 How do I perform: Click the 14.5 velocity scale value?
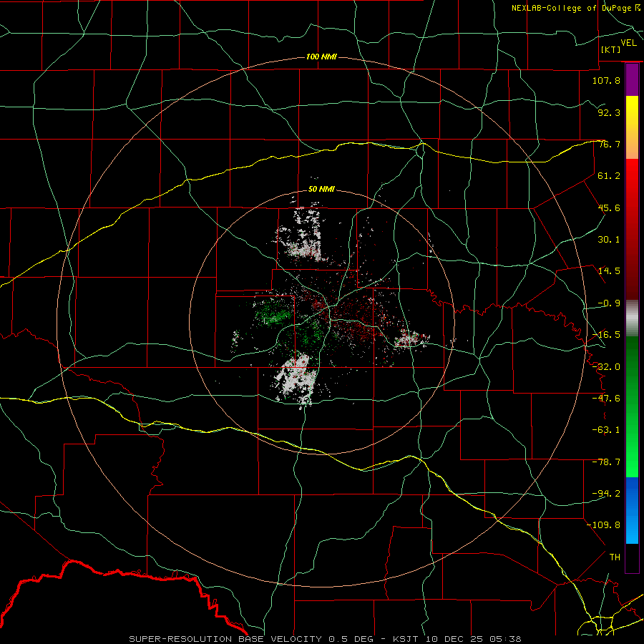(609, 271)
